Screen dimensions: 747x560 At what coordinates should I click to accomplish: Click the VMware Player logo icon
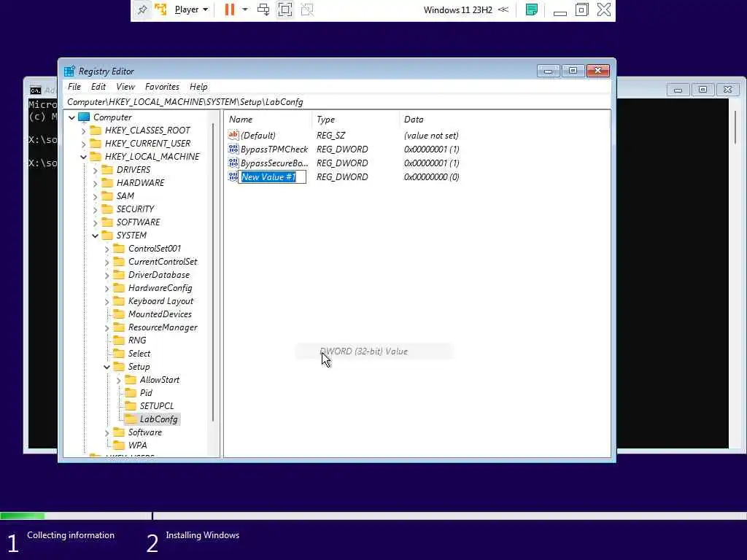click(160, 9)
